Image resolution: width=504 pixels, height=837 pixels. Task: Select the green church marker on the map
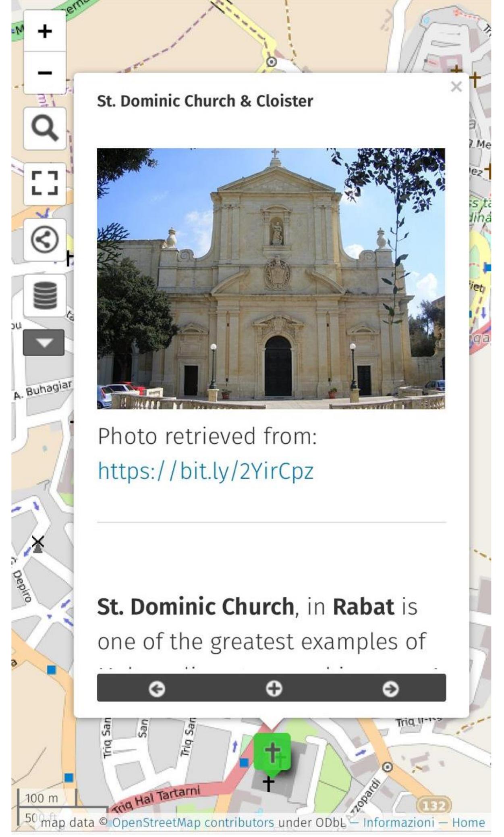click(x=272, y=752)
